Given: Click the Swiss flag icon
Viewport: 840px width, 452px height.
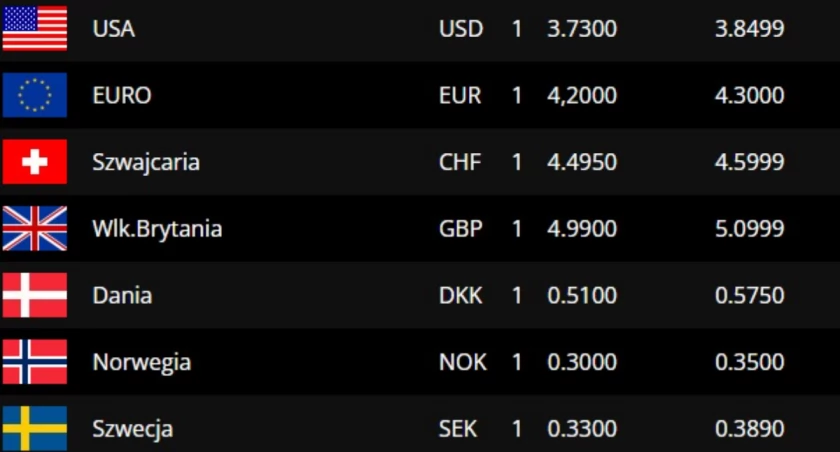Looking at the screenshot, I should [x=35, y=162].
